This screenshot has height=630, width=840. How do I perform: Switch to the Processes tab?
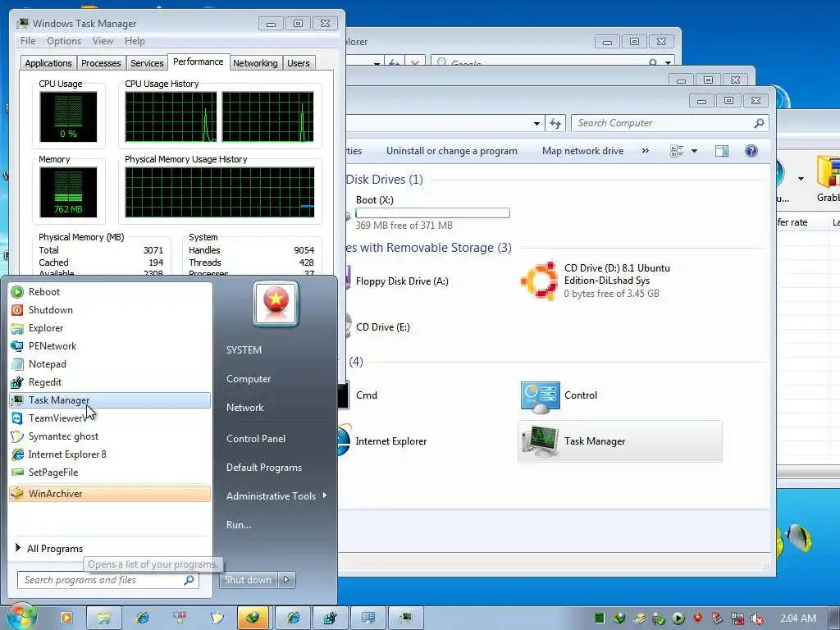pos(101,63)
